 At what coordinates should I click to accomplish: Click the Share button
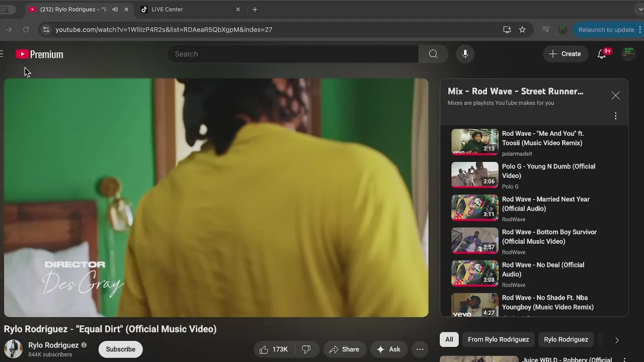pyautogui.click(x=345, y=349)
